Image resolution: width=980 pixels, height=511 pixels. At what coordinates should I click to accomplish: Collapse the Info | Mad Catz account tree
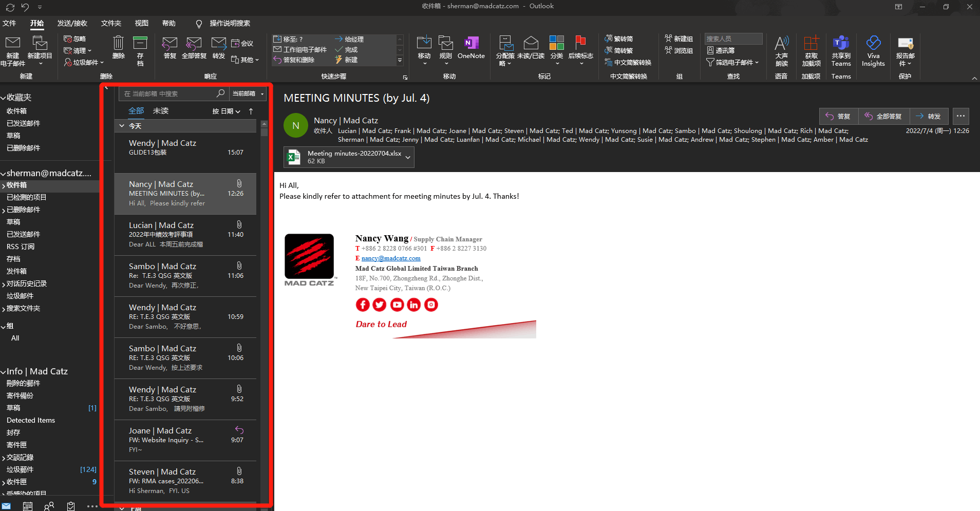(3, 372)
